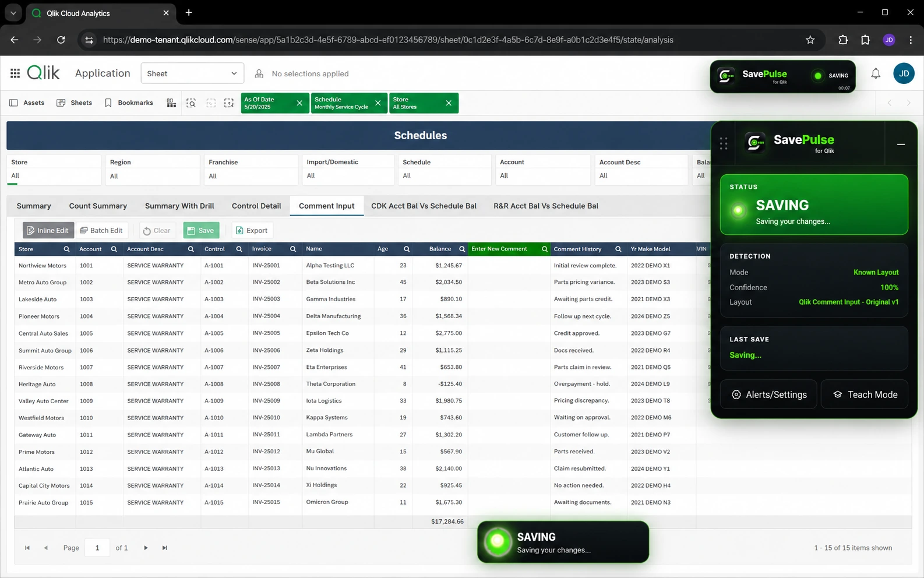Search the Store column
Screen dimensions: 924x578
[66, 249]
